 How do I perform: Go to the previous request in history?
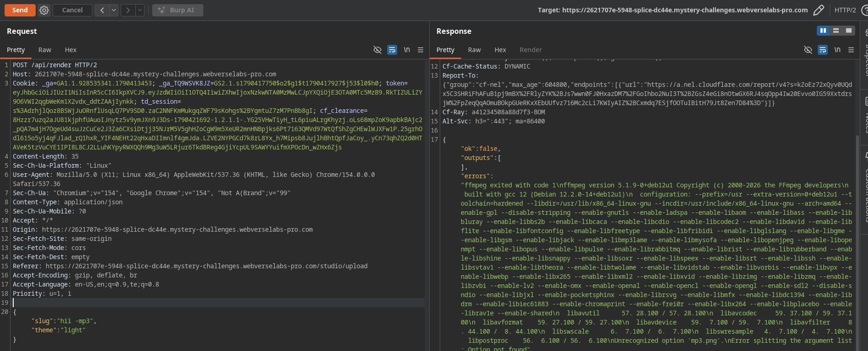pos(102,10)
